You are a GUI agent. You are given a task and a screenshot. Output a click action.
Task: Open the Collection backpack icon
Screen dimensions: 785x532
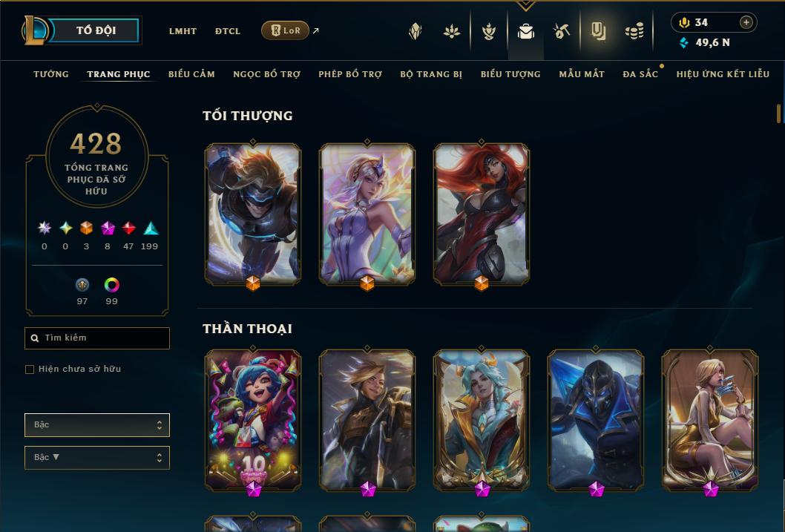coord(525,32)
